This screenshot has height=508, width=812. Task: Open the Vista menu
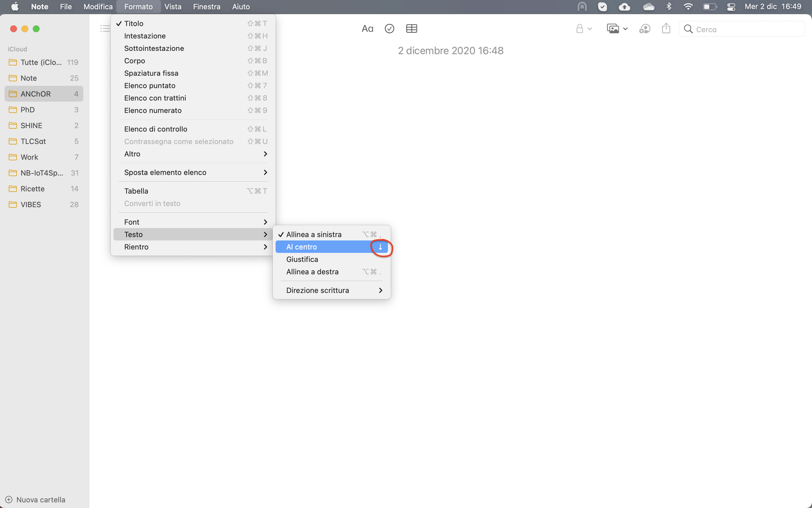click(173, 7)
